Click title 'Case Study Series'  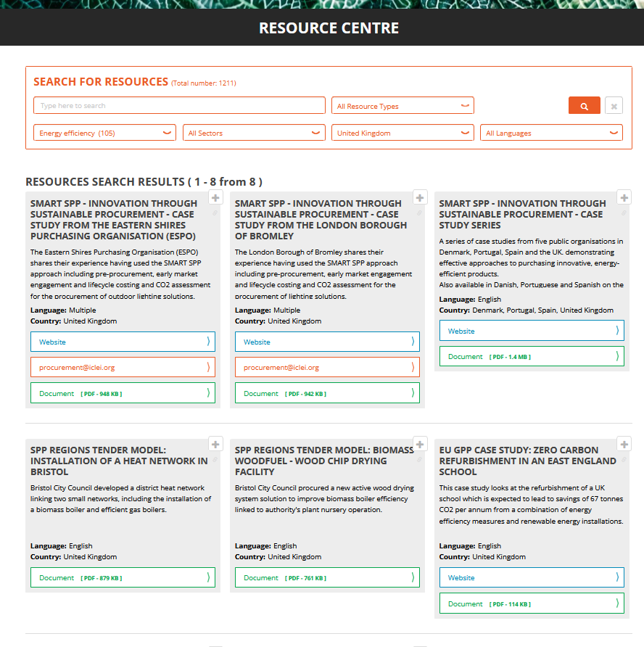pyautogui.click(x=522, y=214)
